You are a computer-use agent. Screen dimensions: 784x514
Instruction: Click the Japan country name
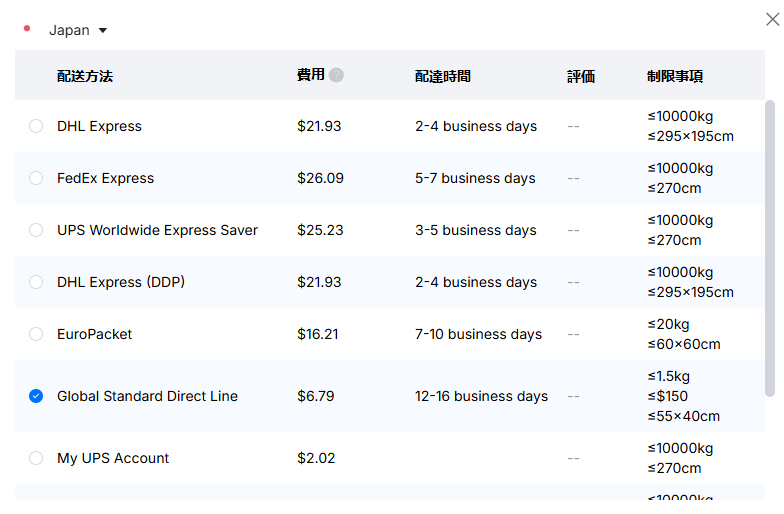[69, 30]
